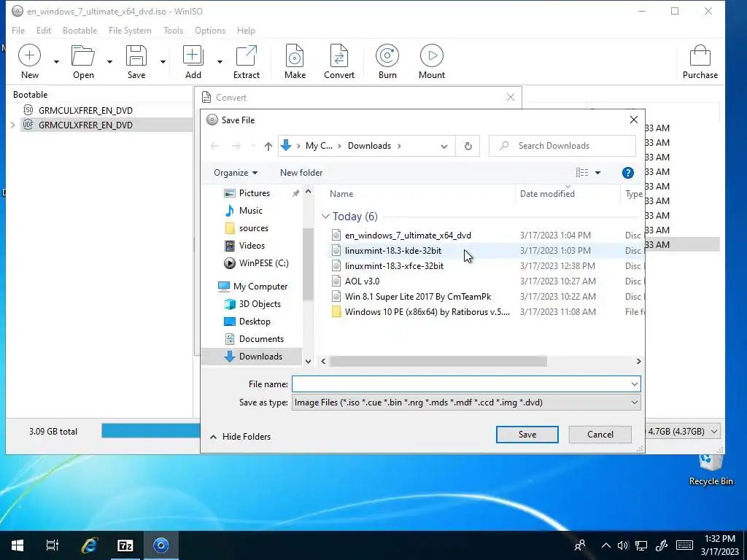This screenshot has width=747, height=560.
Task: Open the Organize dropdown menu
Action: click(236, 173)
